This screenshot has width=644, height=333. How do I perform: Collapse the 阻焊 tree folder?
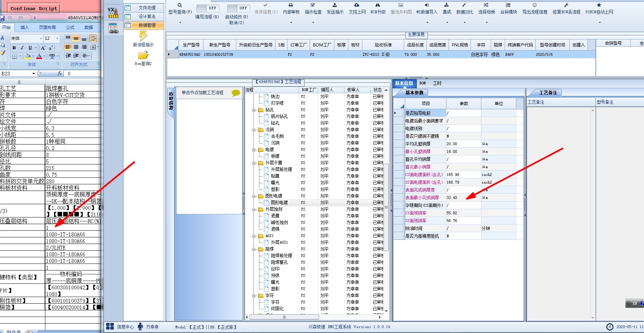pyautogui.click(x=254, y=249)
